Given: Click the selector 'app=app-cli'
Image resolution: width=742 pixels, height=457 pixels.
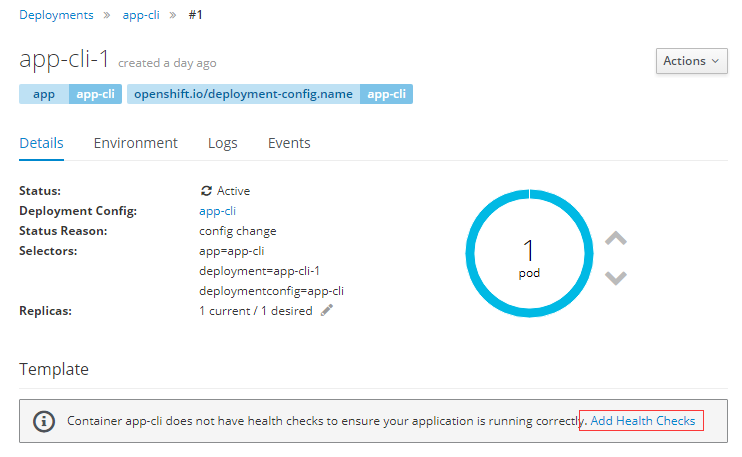Looking at the screenshot, I should (x=231, y=251).
